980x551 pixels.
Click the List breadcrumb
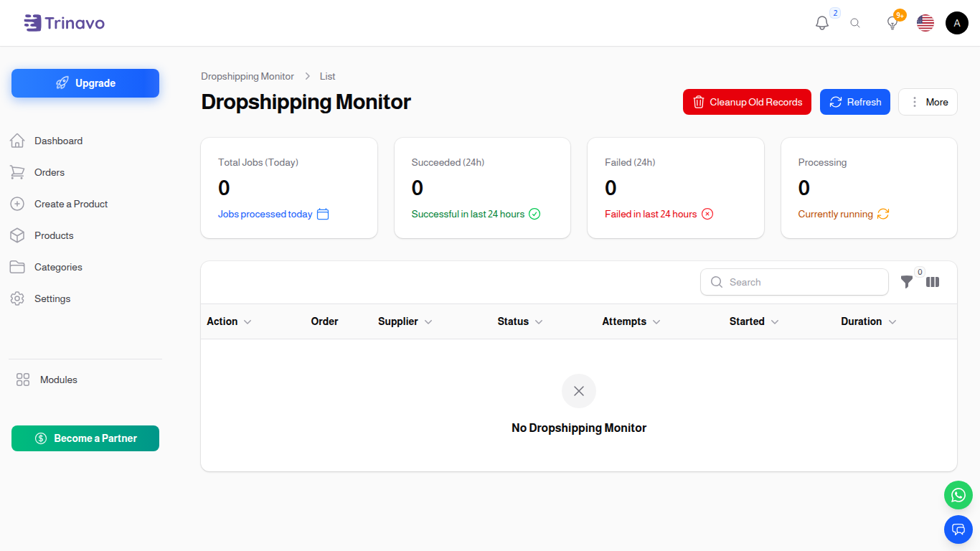tap(327, 76)
